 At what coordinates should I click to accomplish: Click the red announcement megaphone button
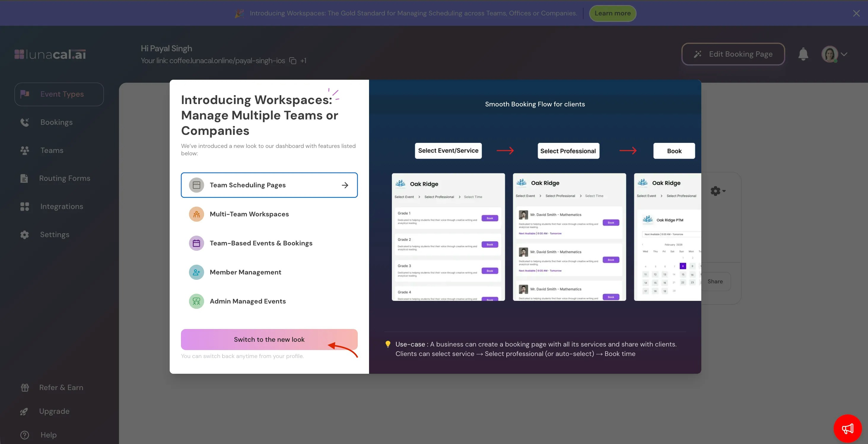tap(848, 428)
